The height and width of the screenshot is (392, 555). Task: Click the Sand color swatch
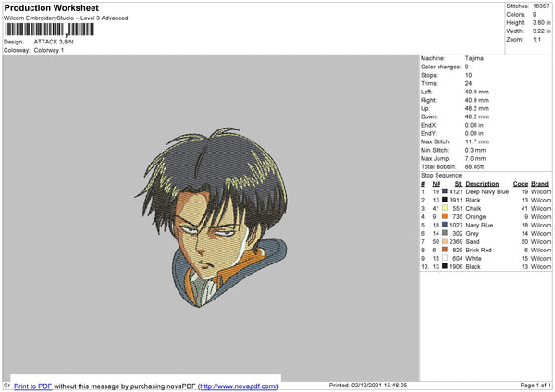pos(445,241)
